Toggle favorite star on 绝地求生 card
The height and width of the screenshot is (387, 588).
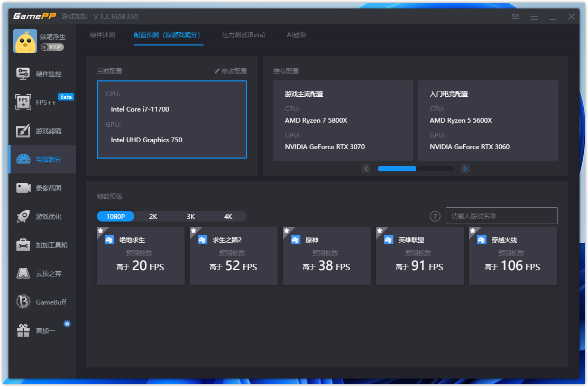tap(100, 231)
